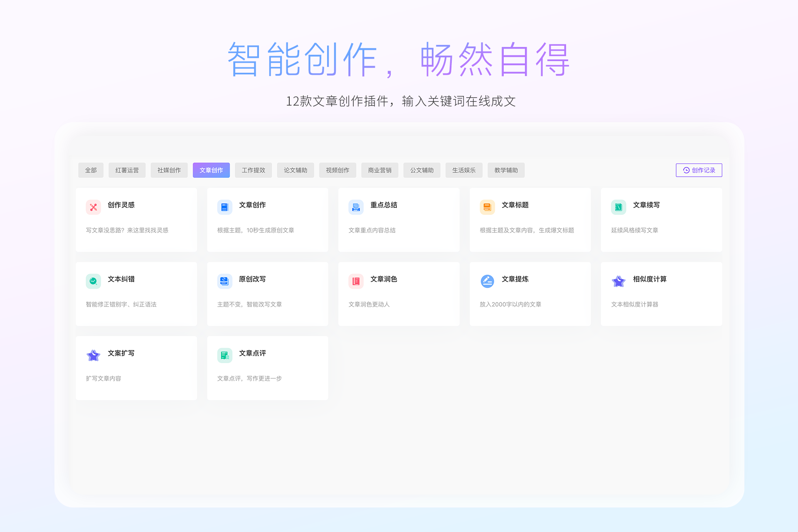Click description 延续风格续写文章

(x=635, y=230)
